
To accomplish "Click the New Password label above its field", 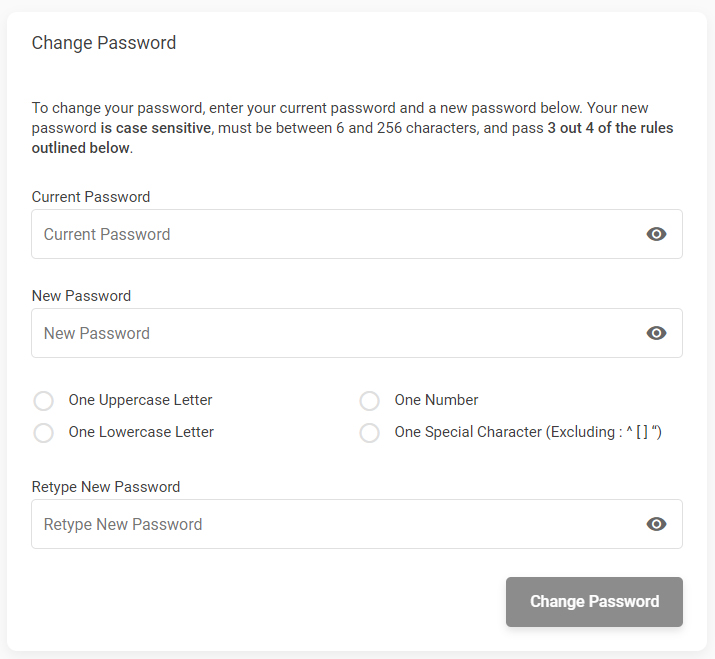I will pos(81,296).
